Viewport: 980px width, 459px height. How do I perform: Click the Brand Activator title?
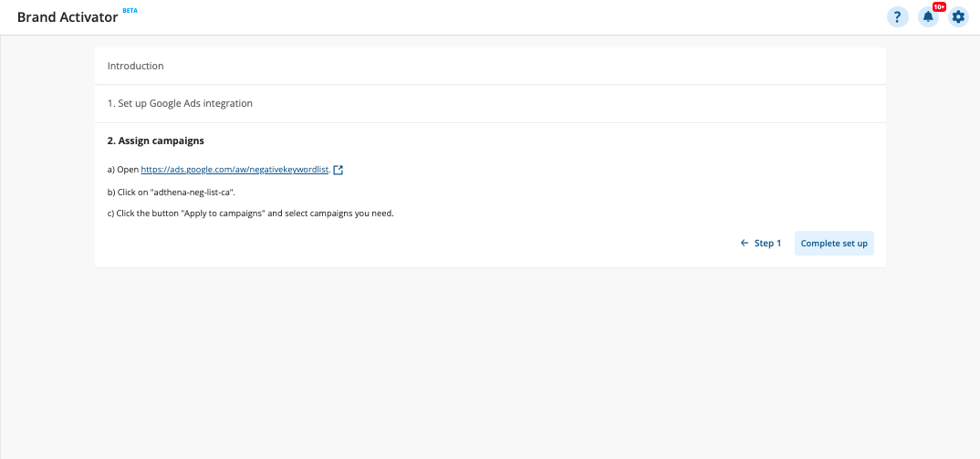(x=68, y=17)
